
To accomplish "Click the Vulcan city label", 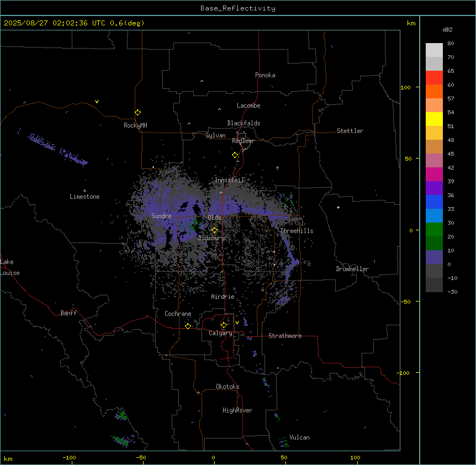I will tap(300, 437).
